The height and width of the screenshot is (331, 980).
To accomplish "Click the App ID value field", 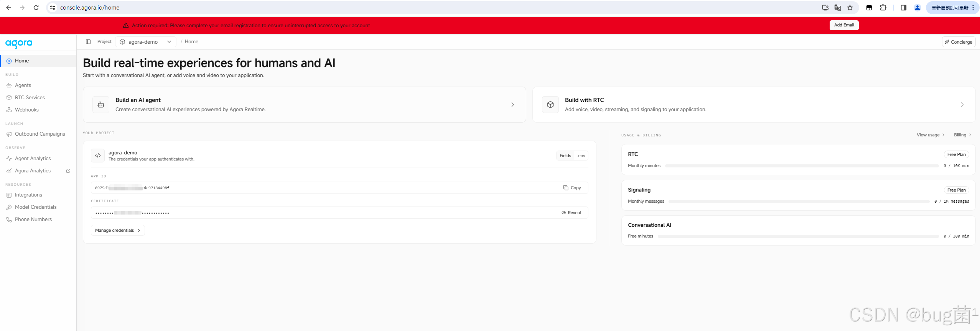I will 339,188.
